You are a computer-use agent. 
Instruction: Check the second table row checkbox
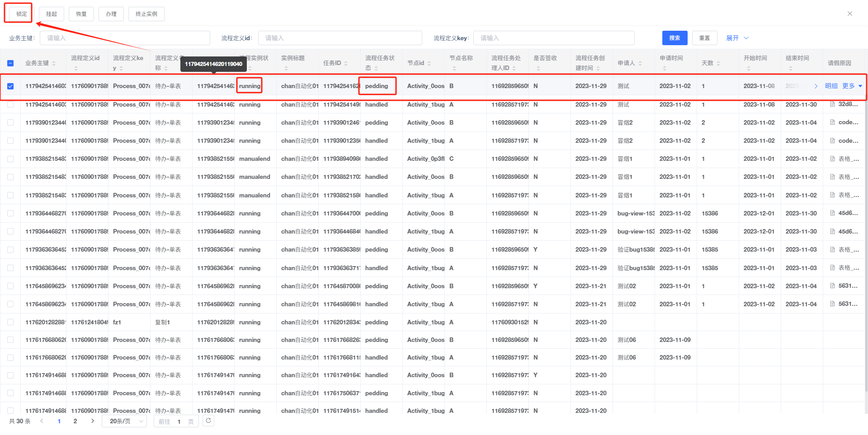point(10,104)
